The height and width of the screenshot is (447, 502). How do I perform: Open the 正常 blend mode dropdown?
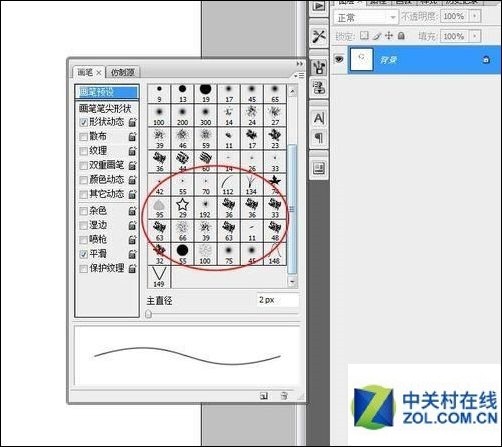pos(366,17)
